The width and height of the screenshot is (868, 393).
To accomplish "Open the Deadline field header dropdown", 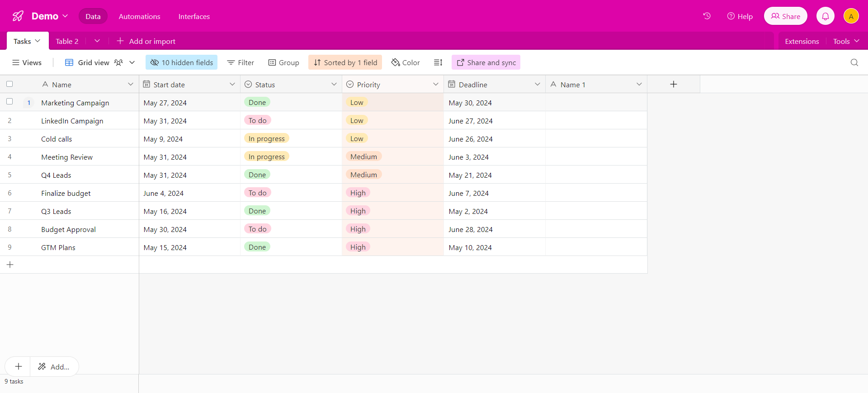I will click(x=538, y=84).
